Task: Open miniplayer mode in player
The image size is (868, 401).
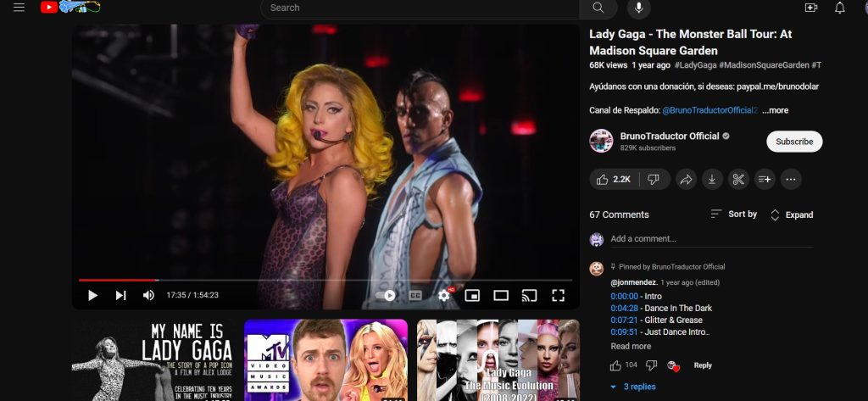Action: (473, 295)
